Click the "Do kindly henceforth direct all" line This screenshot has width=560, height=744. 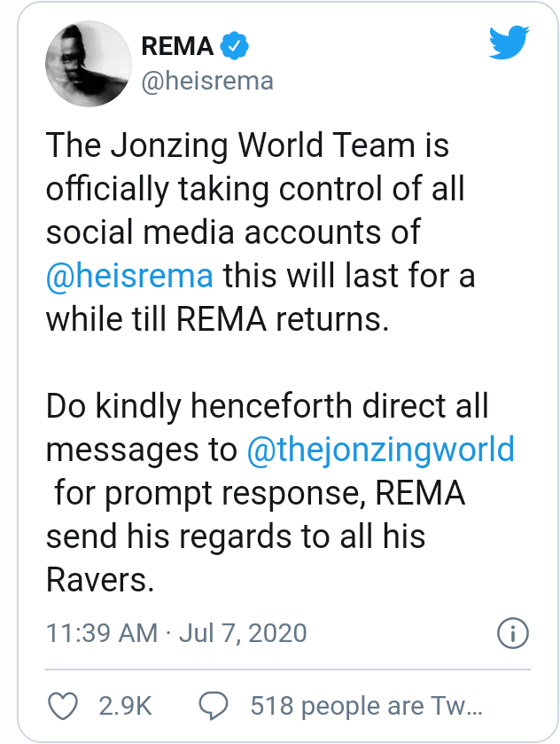click(267, 406)
